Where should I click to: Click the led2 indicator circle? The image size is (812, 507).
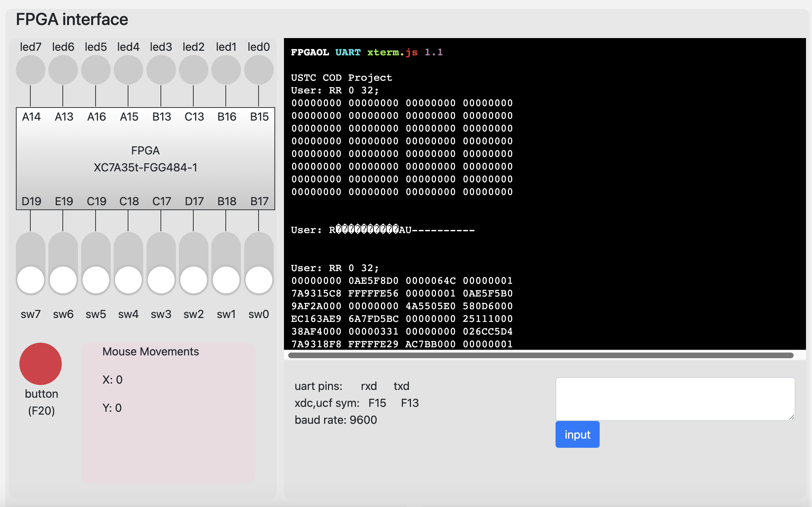pyautogui.click(x=193, y=70)
